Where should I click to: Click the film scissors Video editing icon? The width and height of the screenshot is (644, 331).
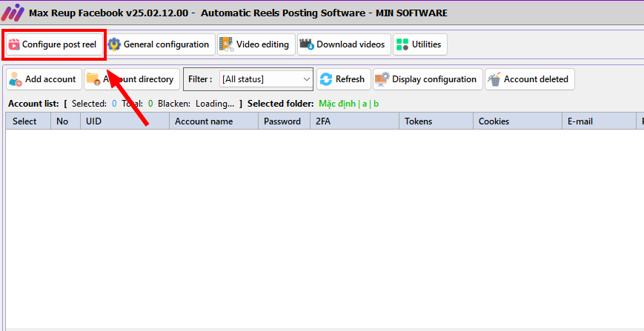tap(226, 44)
